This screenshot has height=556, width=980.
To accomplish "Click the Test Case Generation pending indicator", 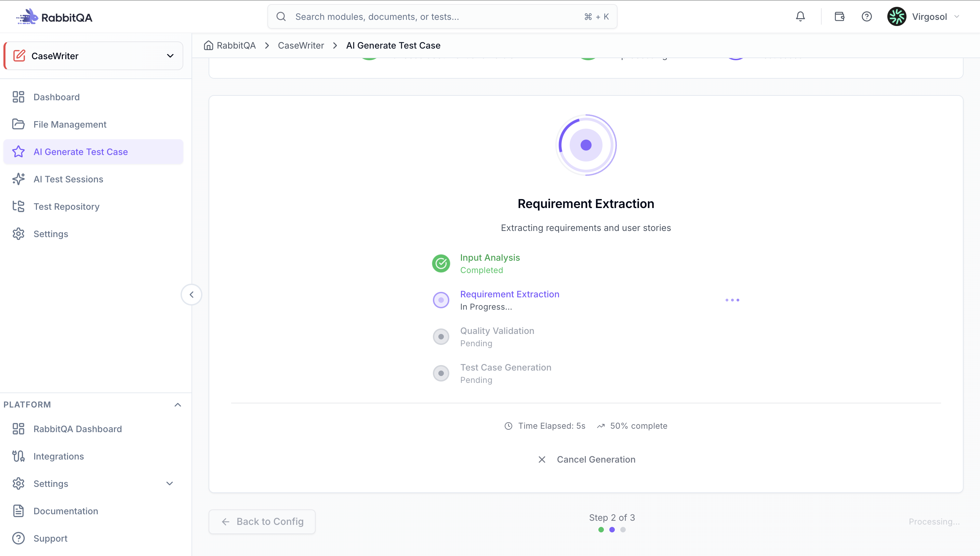I will tap(441, 374).
